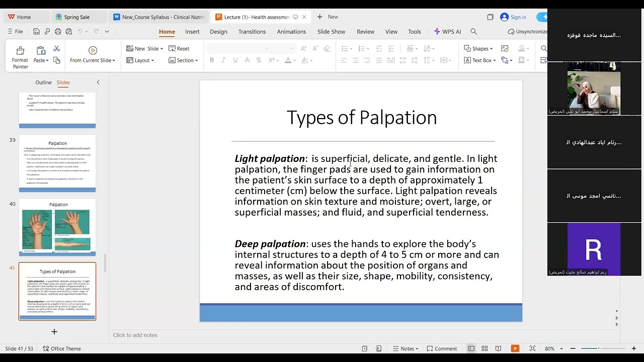Select slide 40 Palpation thumbnail
644x362 pixels.
[57, 228]
